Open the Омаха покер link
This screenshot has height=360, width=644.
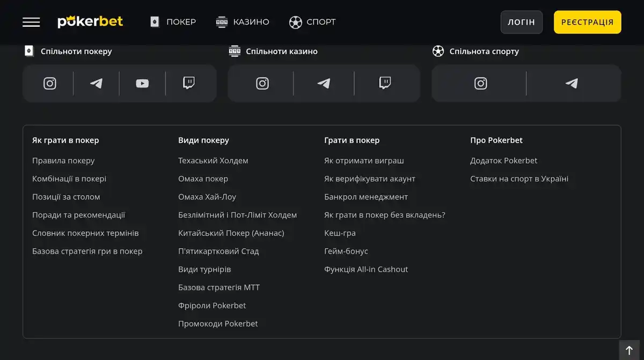click(x=203, y=179)
